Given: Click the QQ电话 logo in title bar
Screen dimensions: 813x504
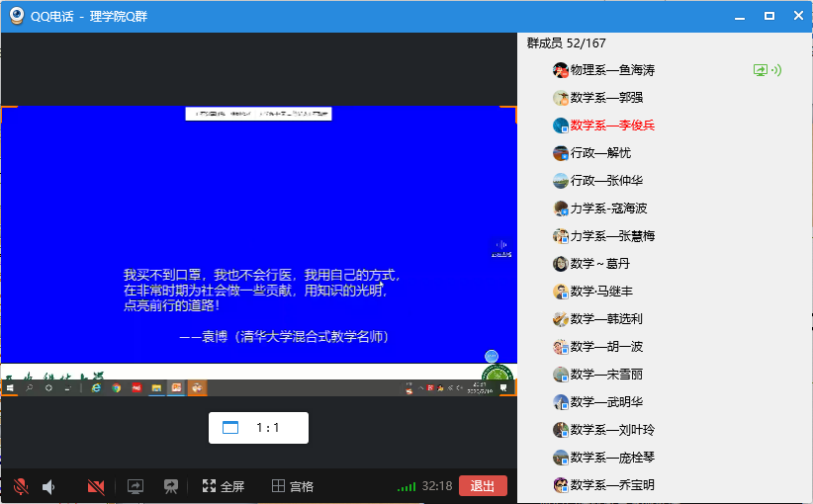Looking at the screenshot, I should (x=17, y=16).
